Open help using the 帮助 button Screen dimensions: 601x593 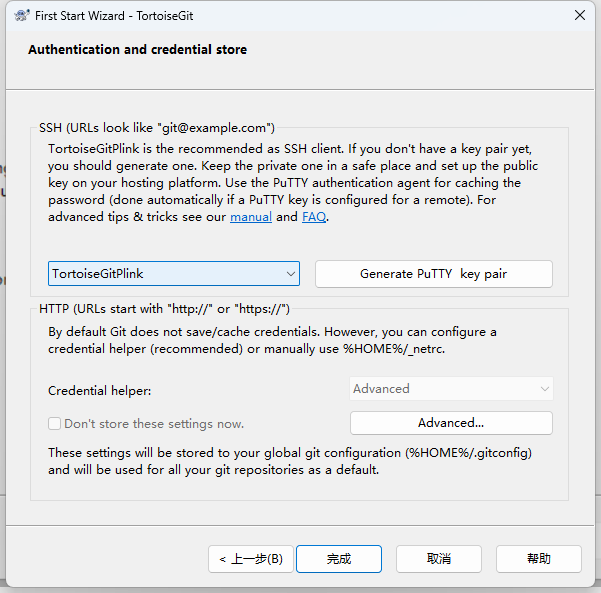click(x=539, y=559)
